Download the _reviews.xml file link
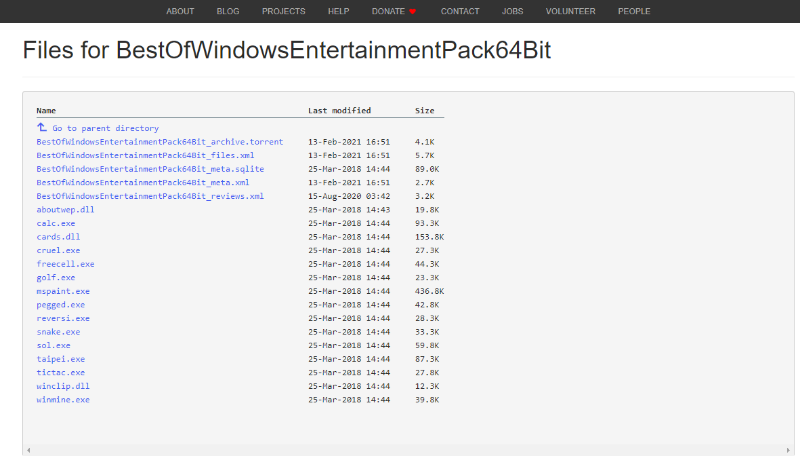 pyautogui.click(x=150, y=196)
